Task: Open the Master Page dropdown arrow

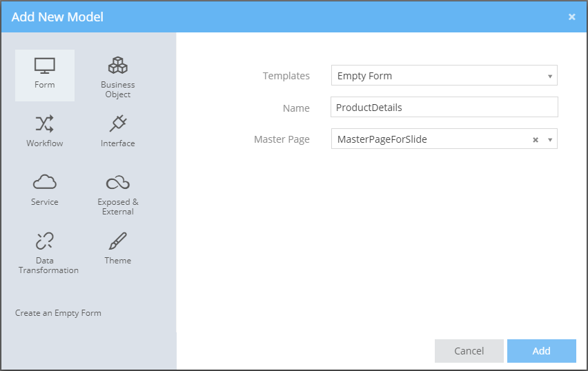Action: (x=549, y=139)
